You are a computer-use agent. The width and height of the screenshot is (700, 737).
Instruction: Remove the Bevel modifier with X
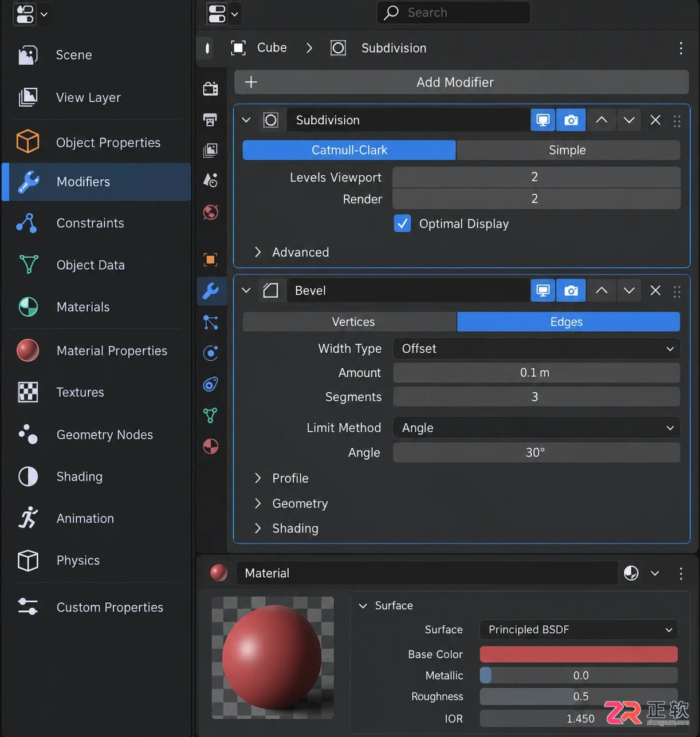655,290
